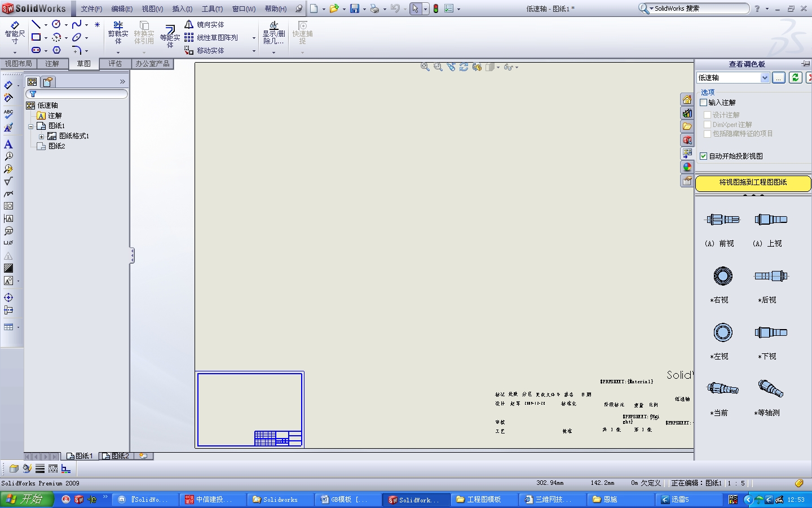Collapse the 图纸1 tree item
Viewport: 812px width, 508px height.
[30, 125]
